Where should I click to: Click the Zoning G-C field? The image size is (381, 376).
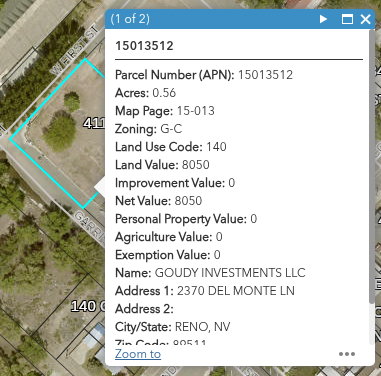point(149,129)
